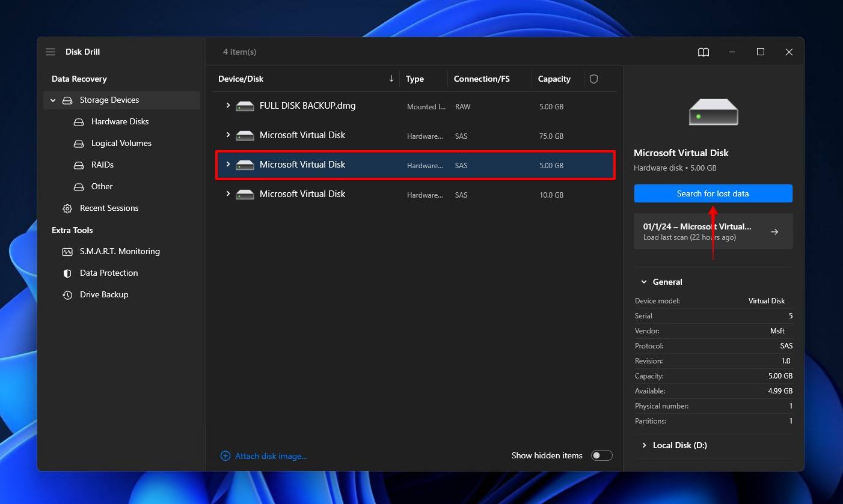Click the Revision 1.0 value
The width and height of the screenshot is (843, 504).
click(x=786, y=361)
